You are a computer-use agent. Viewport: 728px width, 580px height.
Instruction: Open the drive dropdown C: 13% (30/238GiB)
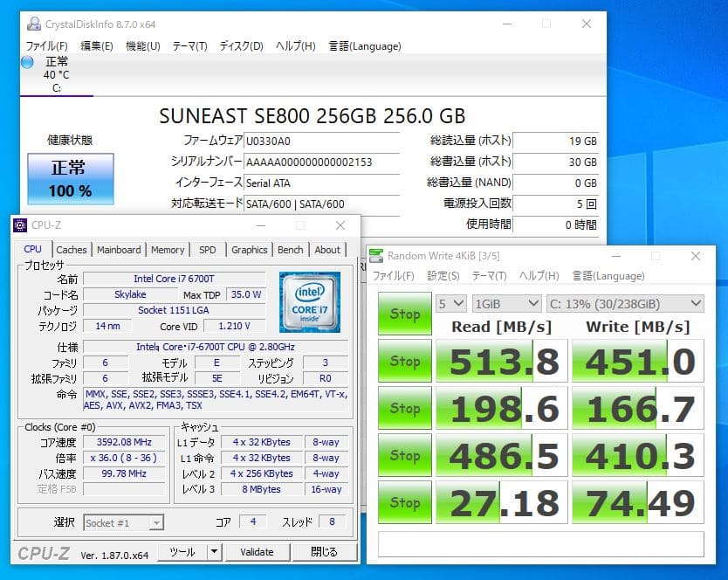(x=625, y=304)
